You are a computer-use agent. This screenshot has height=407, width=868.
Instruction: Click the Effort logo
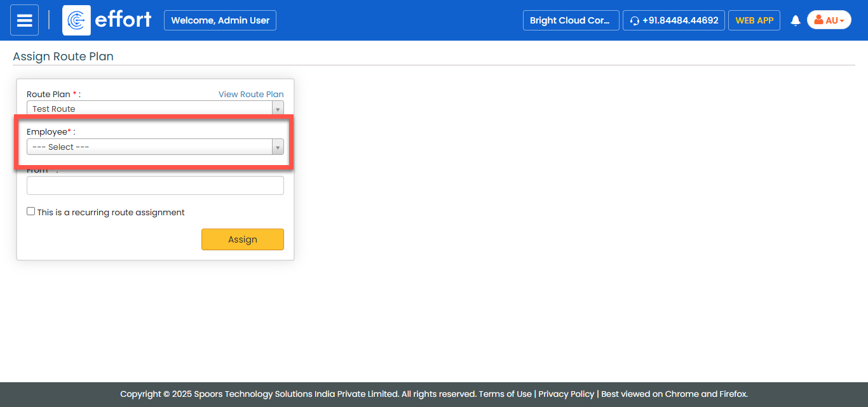pyautogui.click(x=107, y=20)
